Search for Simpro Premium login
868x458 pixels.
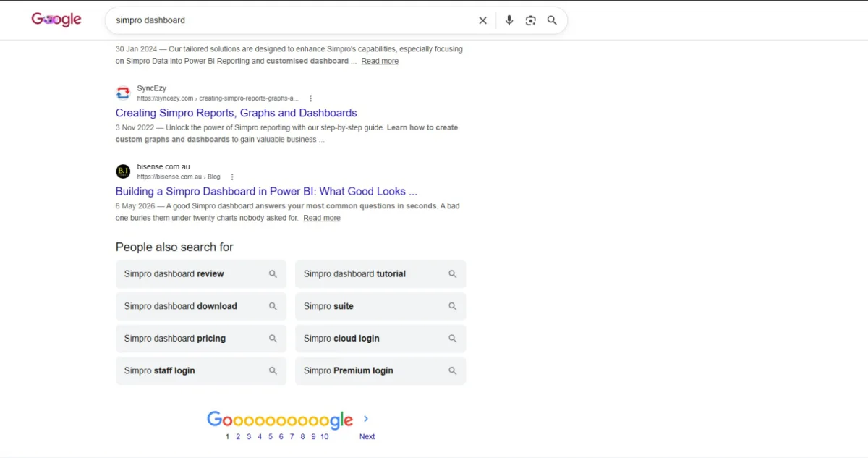point(380,370)
